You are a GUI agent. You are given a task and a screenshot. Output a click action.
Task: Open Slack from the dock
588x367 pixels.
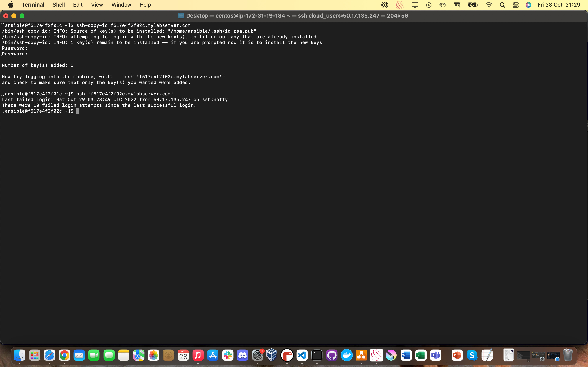coord(228,356)
